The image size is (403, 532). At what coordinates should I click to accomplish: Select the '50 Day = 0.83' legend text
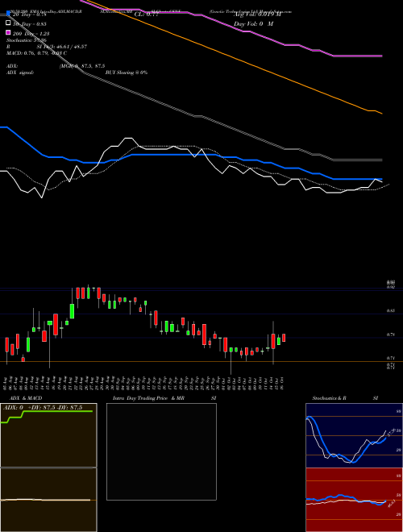pyautogui.click(x=29, y=23)
